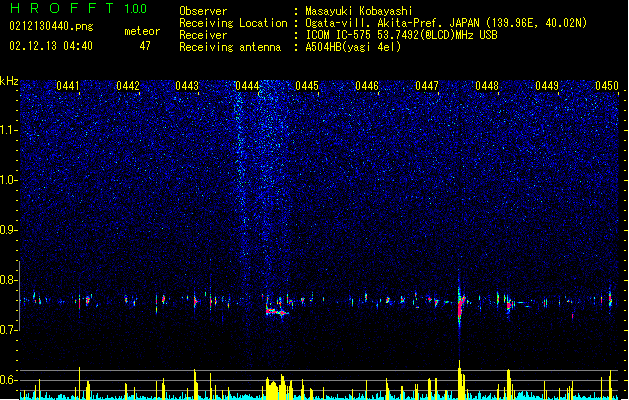The width and height of the screenshot is (629, 400).
Task: Select antenna text A504HB(yagi 4el)
Action: pyautogui.click(x=353, y=47)
